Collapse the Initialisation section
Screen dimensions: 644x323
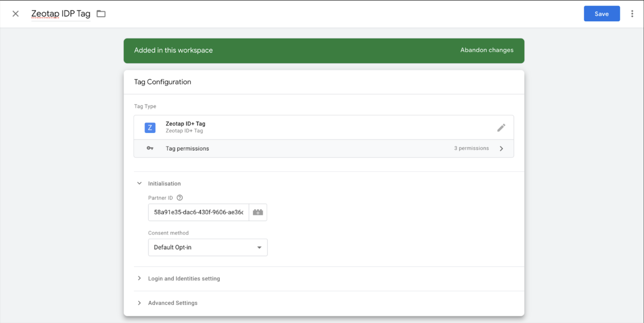(139, 183)
